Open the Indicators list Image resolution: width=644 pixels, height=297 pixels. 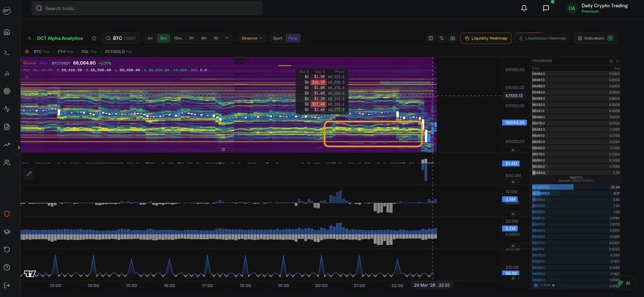pyautogui.click(x=596, y=38)
